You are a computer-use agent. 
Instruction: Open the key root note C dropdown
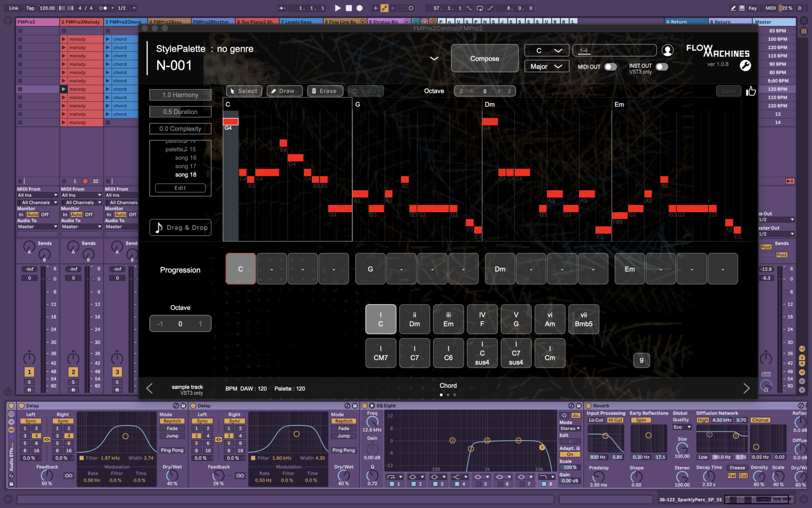[x=547, y=50]
